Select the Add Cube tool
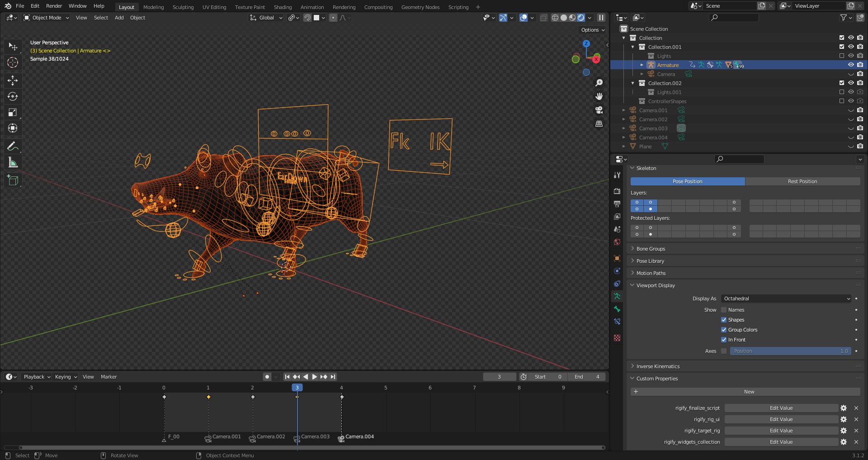This screenshot has height=460, width=868. [13, 180]
